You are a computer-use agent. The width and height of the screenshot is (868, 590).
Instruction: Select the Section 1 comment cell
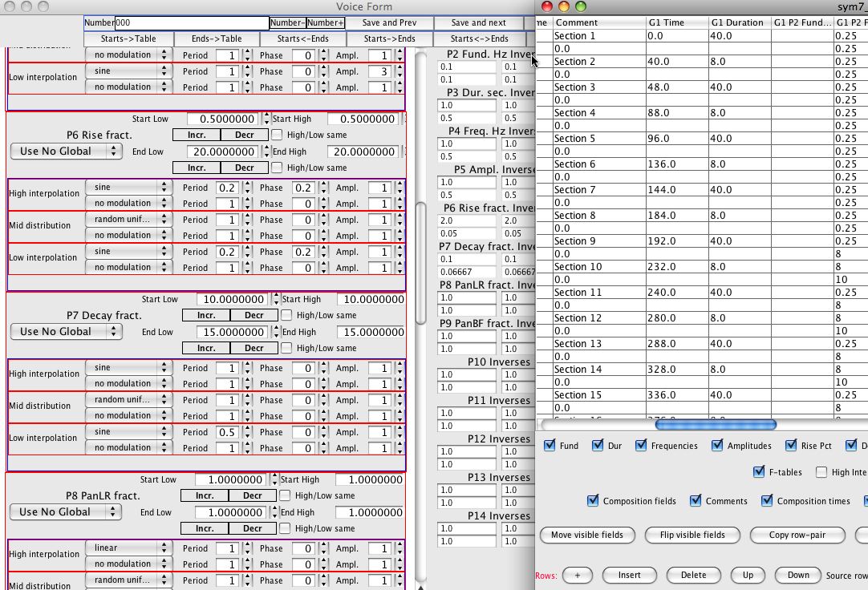599,35
